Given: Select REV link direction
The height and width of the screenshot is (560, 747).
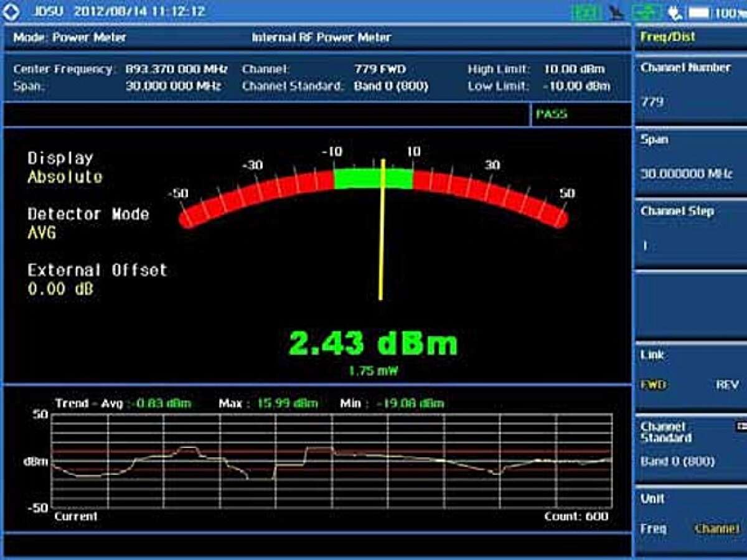Looking at the screenshot, I should (727, 385).
